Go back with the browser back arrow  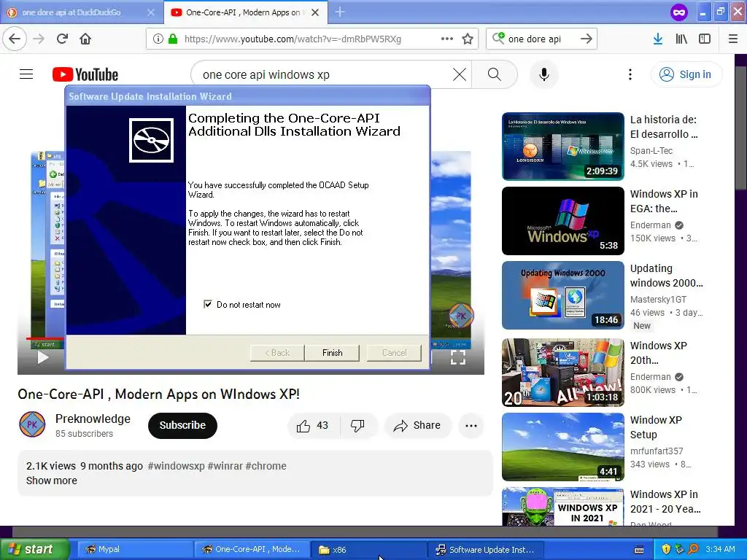(x=15, y=39)
